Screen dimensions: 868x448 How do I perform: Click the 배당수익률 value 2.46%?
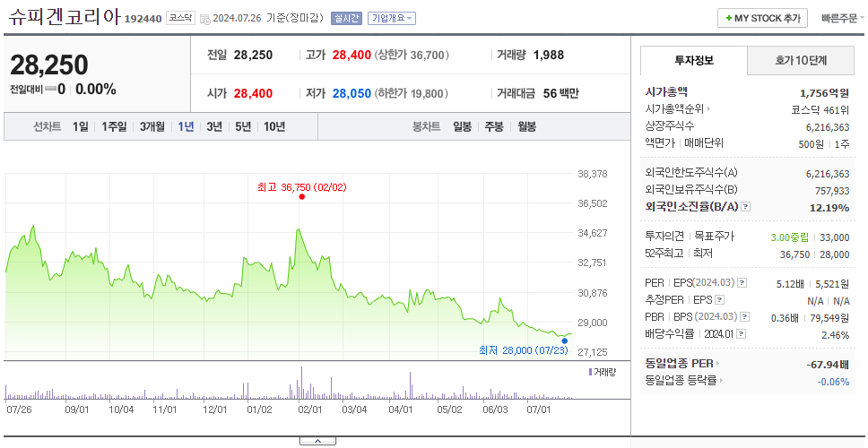coord(836,335)
